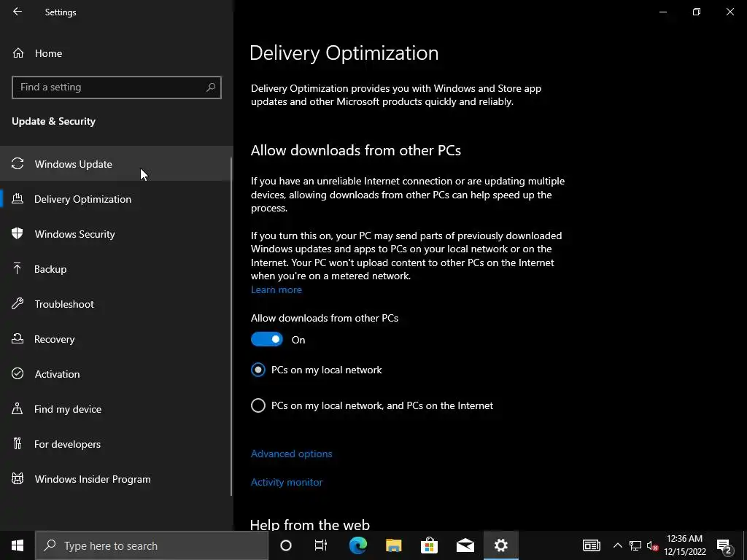Open Troubleshoot settings page
The height and width of the screenshot is (560, 747).
[116, 304]
